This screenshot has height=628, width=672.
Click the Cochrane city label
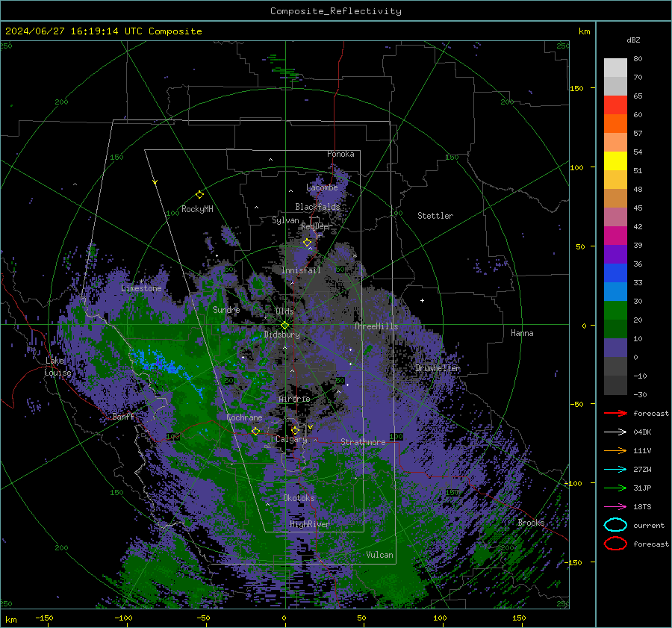pos(244,417)
